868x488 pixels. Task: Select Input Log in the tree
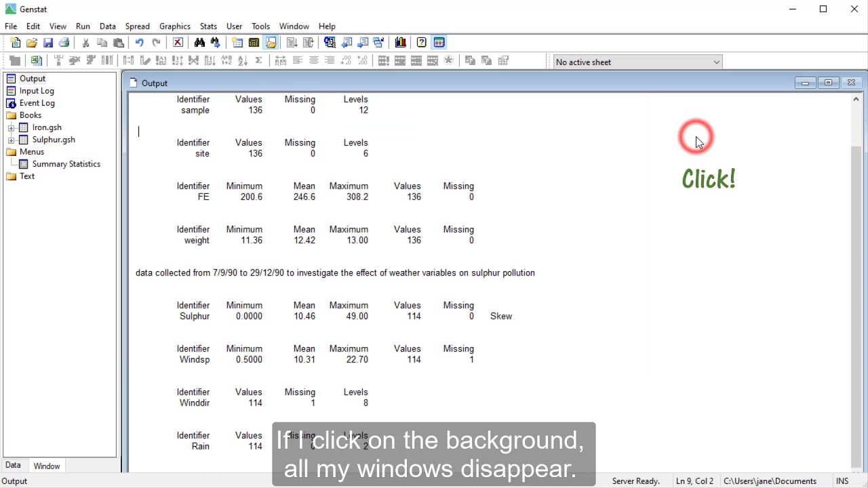tap(37, 91)
